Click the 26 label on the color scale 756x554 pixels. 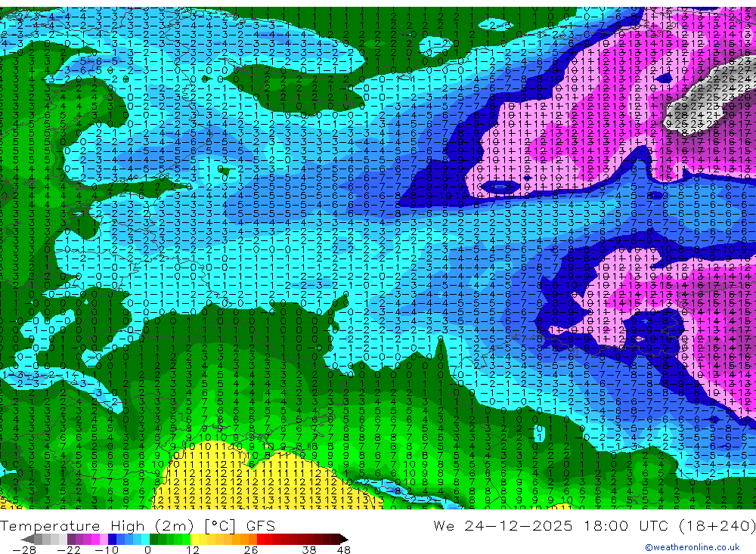click(251, 549)
